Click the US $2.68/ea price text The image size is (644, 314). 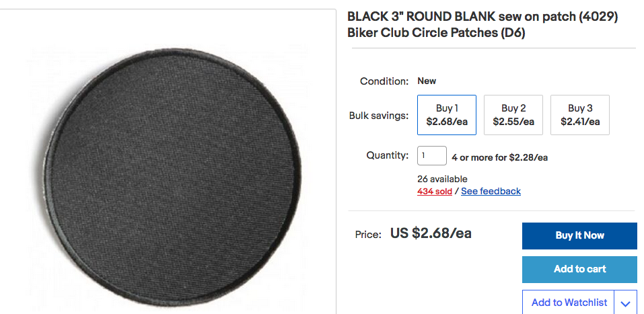click(431, 234)
